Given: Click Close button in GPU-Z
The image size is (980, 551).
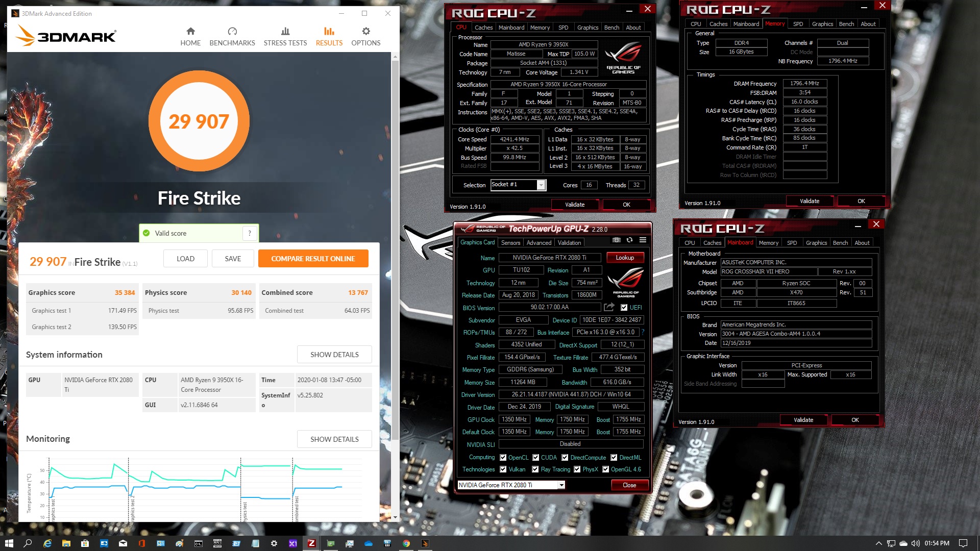Looking at the screenshot, I should (x=629, y=485).
